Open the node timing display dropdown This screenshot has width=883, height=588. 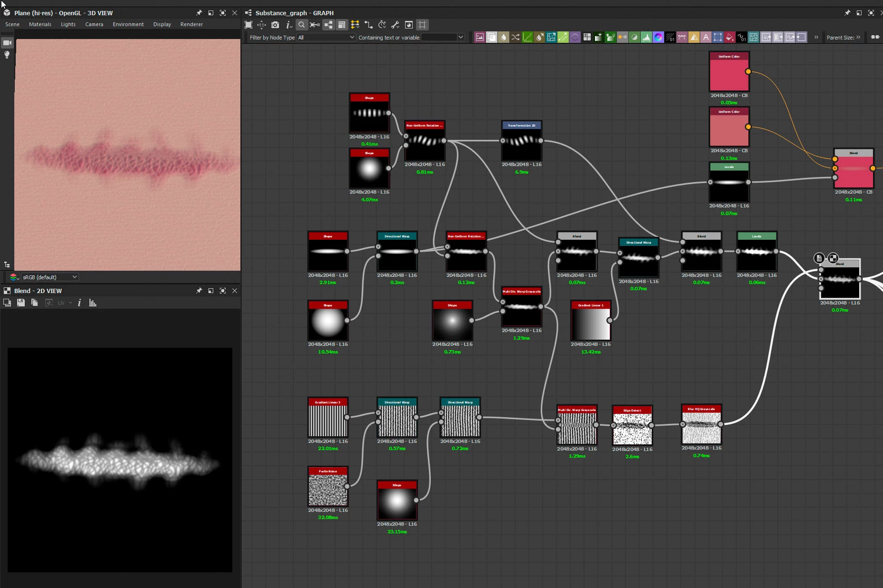pos(382,25)
